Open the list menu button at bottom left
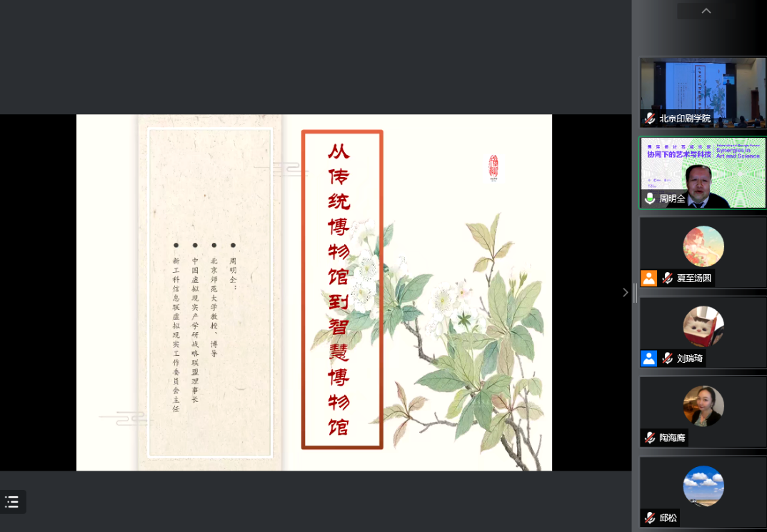This screenshot has width=767, height=532. pyautogui.click(x=11, y=502)
